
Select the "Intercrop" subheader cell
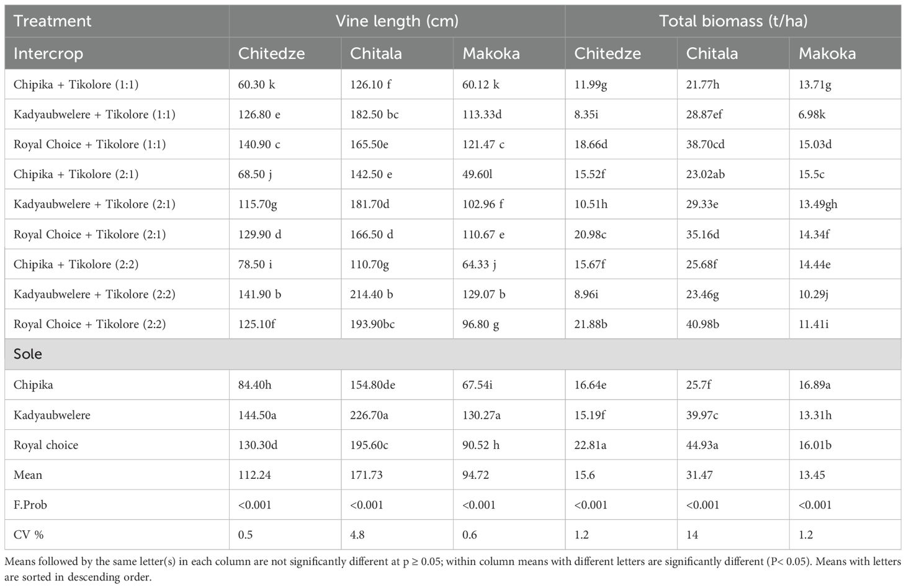48,53
